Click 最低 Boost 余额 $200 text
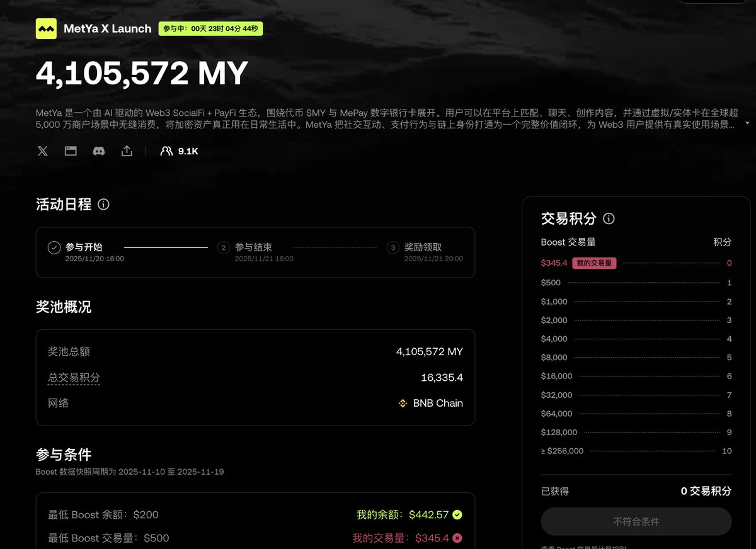This screenshot has width=756, height=549. pos(103,514)
